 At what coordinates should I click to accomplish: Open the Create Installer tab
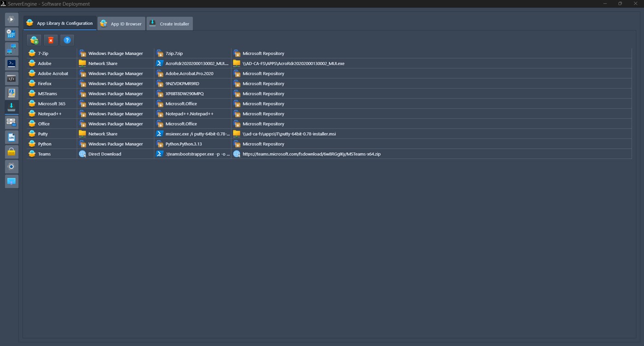tap(170, 24)
